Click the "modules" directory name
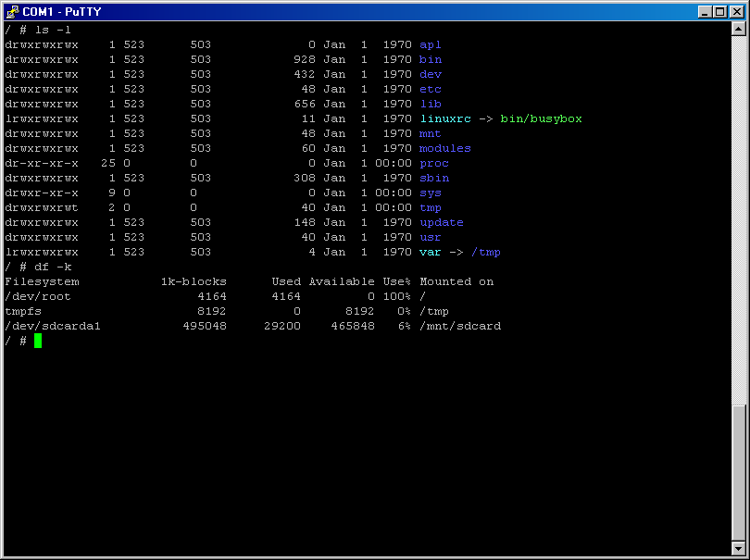Image resolution: width=750 pixels, height=560 pixels. pos(445,148)
